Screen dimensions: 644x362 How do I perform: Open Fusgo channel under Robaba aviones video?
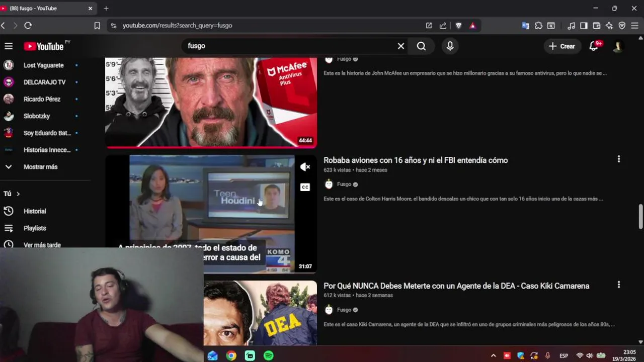pos(344,185)
